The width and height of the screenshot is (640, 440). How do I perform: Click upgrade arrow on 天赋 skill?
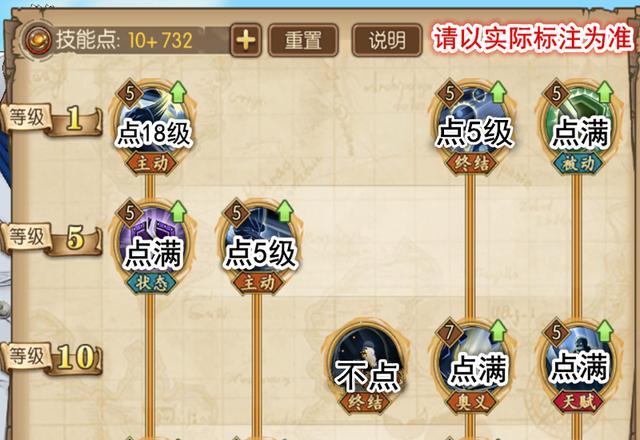point(605,331)
